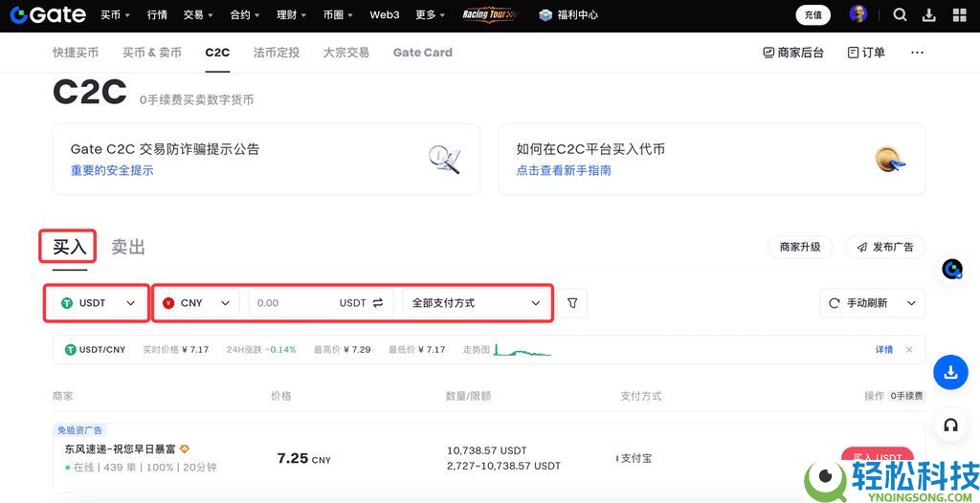Click the 0手续费 badge
Image resolution: width=980 pixels, height=503 pixels.
[907, 396]
